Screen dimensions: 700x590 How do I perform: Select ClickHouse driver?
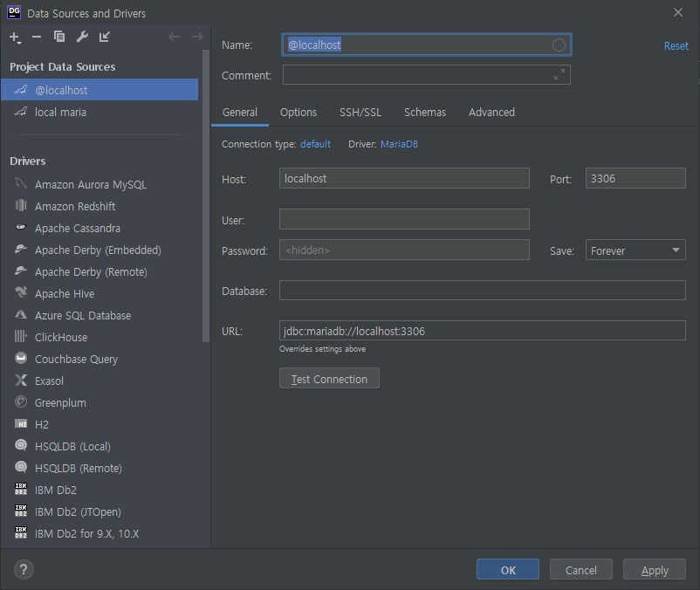coord(100,338)
